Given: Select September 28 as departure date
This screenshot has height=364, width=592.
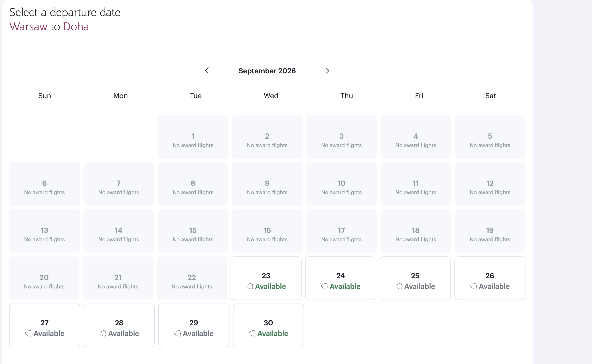Looking at the screenshot, I should click(x=119, y=325).
